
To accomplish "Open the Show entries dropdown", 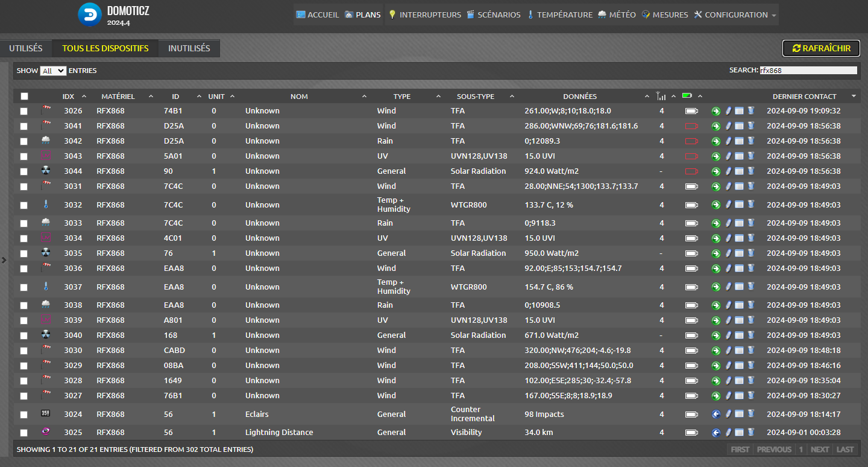I will coord(53,71).
